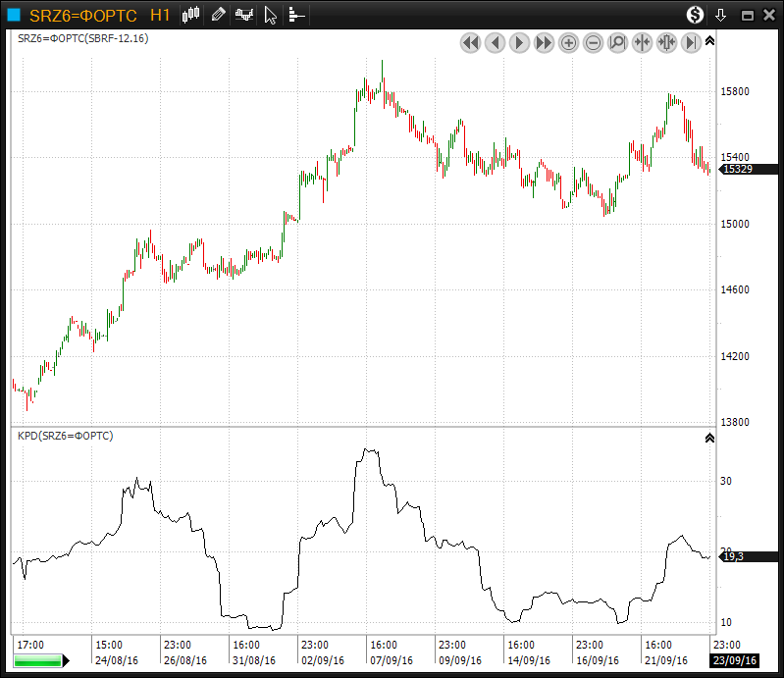784x678 pixels.
Task: Zoom out with the minus magnifier
Action: pyautogui.click(x=593, y=43)
